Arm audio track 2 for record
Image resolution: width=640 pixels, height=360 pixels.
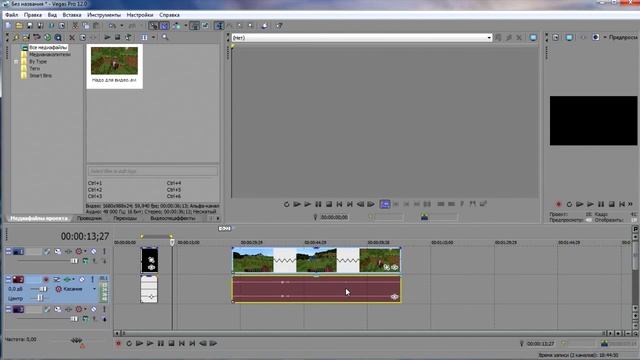(x=46, y=280)
